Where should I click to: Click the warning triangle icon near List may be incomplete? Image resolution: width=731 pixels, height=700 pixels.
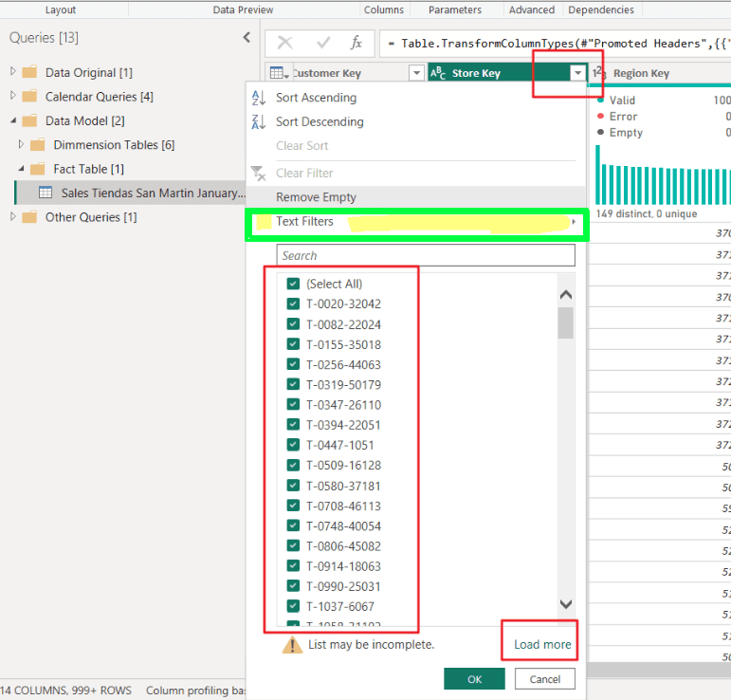(292, 645)
